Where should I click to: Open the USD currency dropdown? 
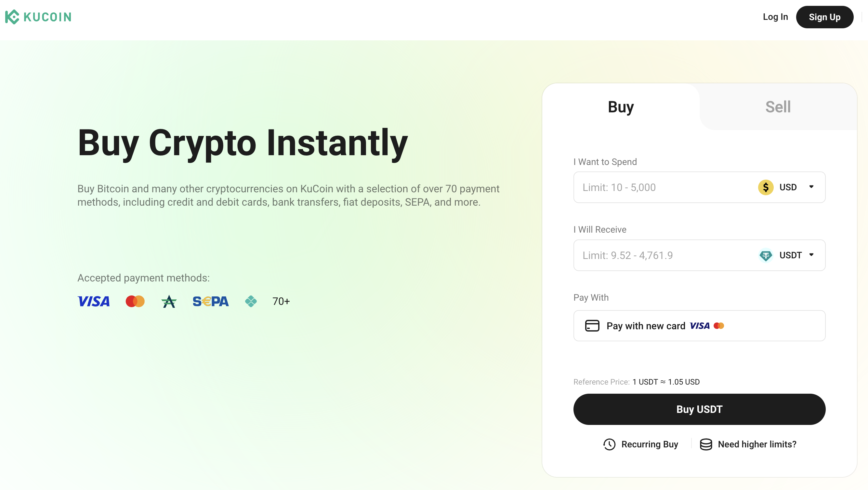point(787,187)
